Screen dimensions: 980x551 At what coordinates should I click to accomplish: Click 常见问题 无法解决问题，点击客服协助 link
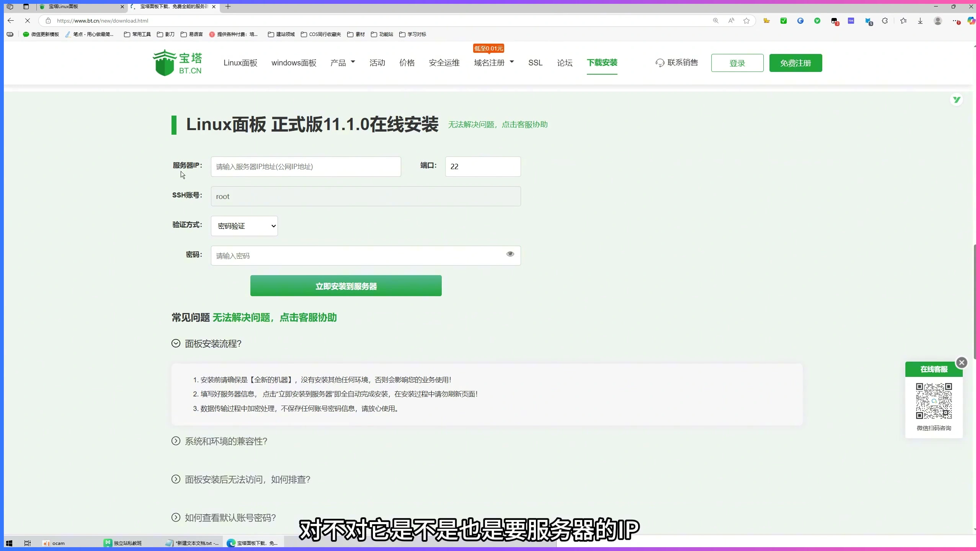274,318
